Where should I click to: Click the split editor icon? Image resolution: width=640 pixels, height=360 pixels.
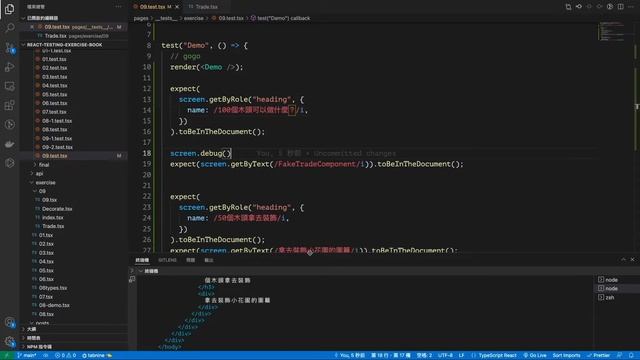pos(620,7)
